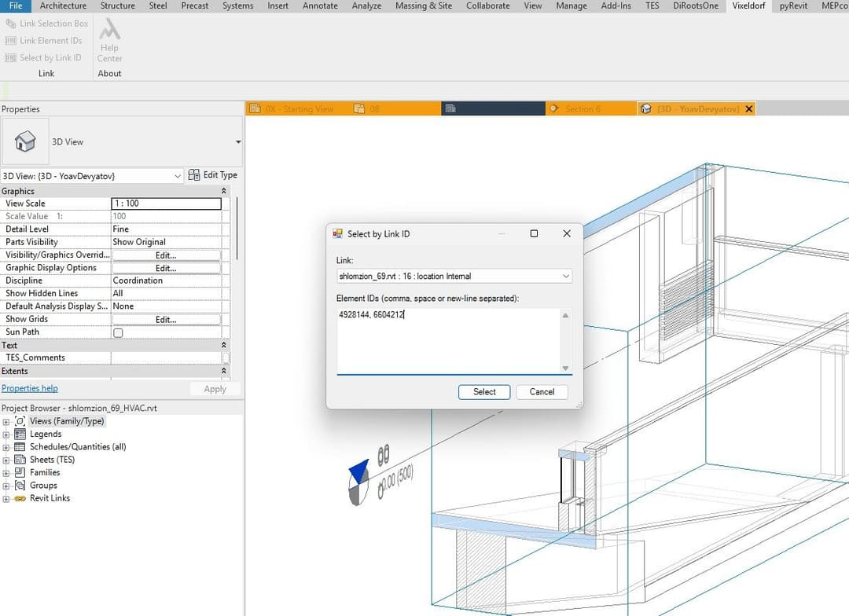This screenshot has width=849, height=616.
Task: Select the Sheets (TES) icon
Action: pyautogui.click(x=20, y=460)
